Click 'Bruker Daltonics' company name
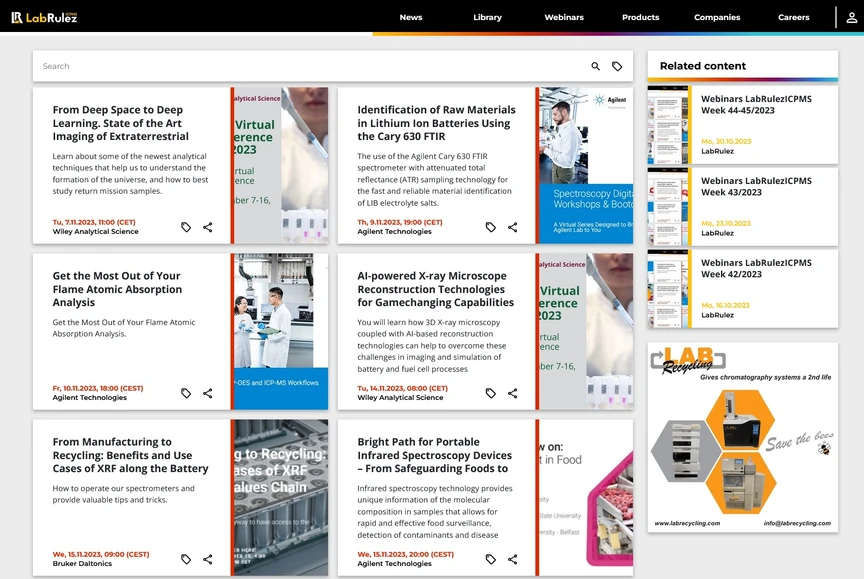This screenshot has height=579, width=864. (82, 564)
